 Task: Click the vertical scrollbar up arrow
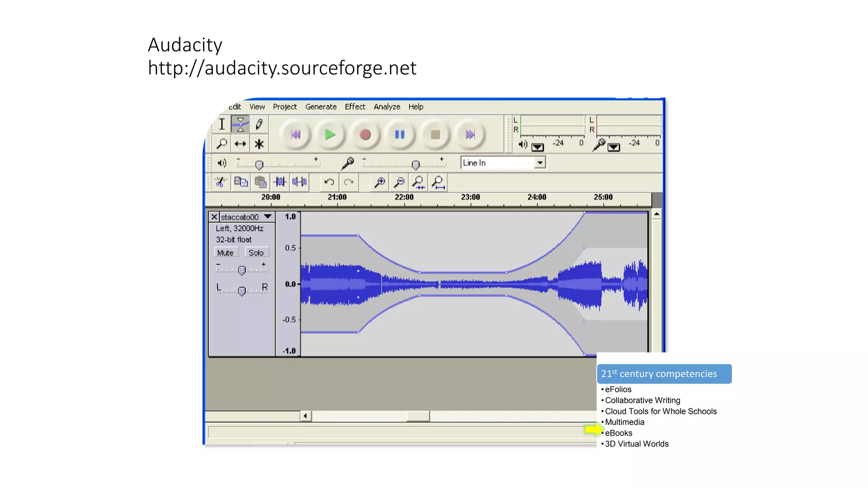tap(657, 214)
